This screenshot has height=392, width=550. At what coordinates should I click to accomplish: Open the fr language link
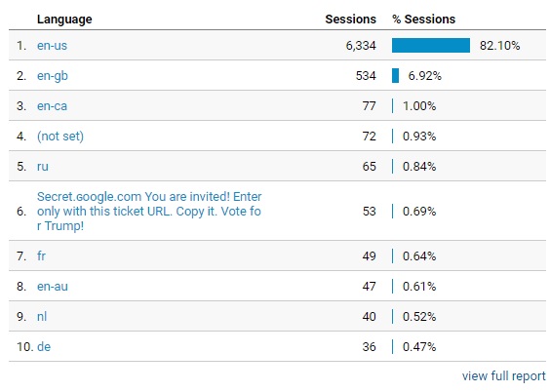[41, 255]
